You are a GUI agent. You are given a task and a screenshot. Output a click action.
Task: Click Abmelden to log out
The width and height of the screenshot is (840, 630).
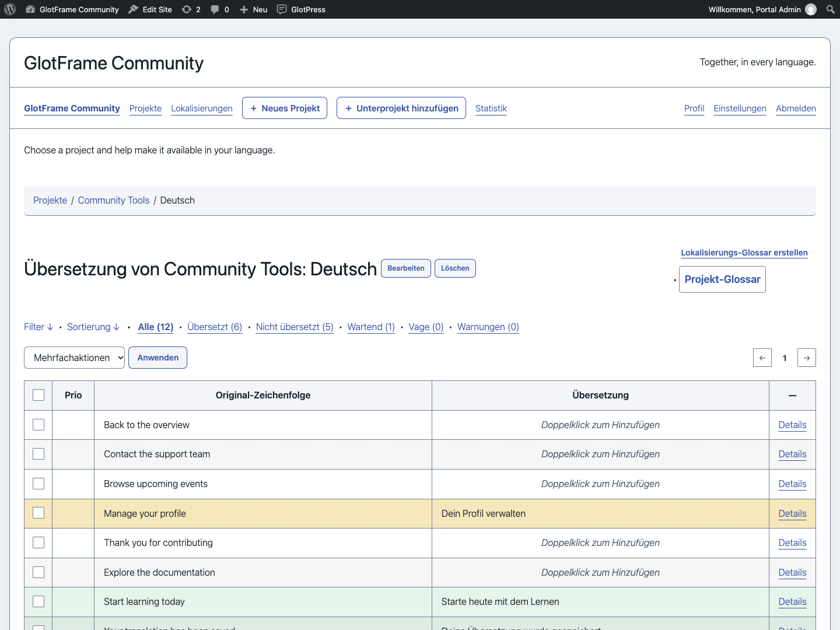[796, 108]
